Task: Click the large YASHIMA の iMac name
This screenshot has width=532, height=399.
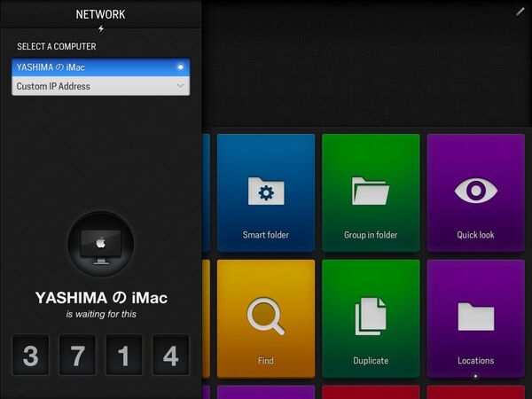Action: (101, 298)
